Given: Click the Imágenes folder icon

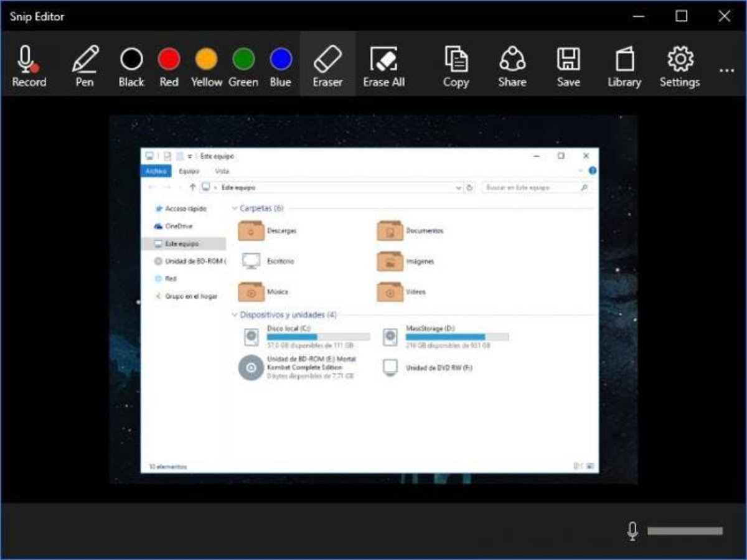Looking at the screenshot, I should 390,261.
